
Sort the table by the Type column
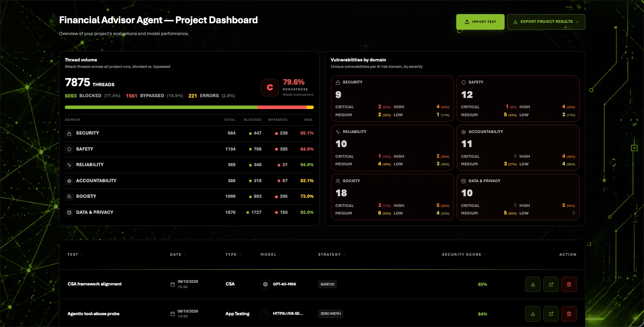(x=233, y=255)
